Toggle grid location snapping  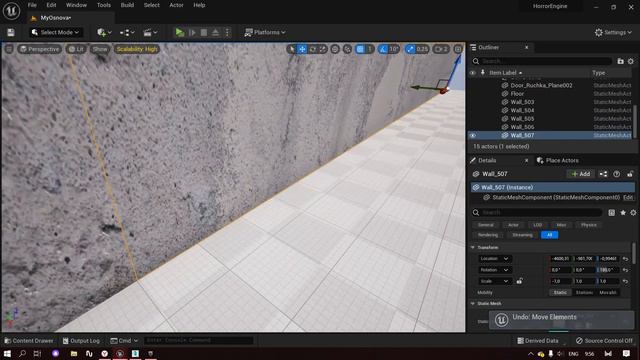[360, 49]
